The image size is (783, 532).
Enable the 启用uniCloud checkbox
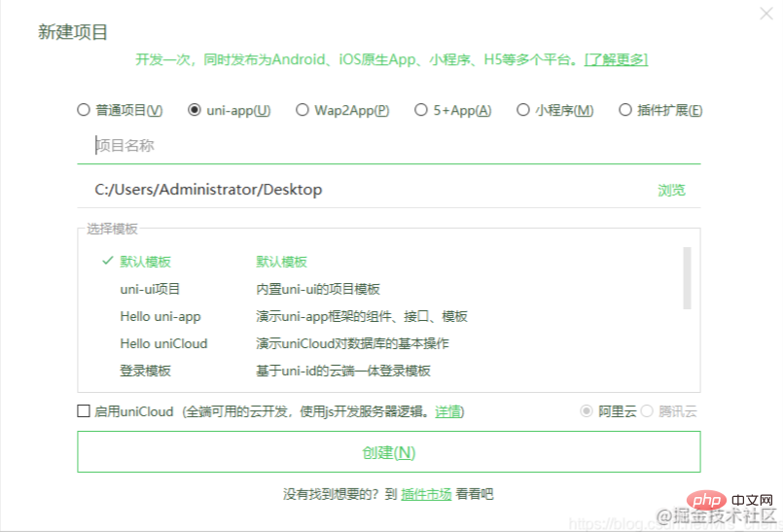84,411
